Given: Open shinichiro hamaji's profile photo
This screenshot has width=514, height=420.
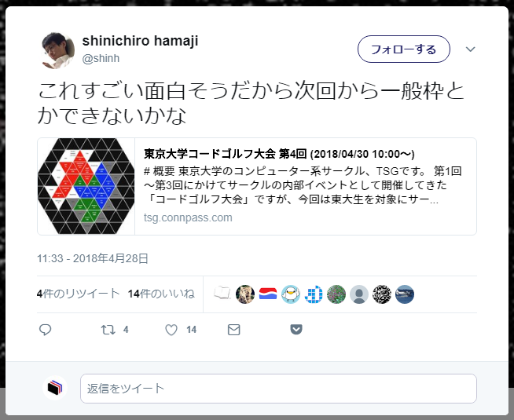Looking at the screenshot, I should (58, 50).
